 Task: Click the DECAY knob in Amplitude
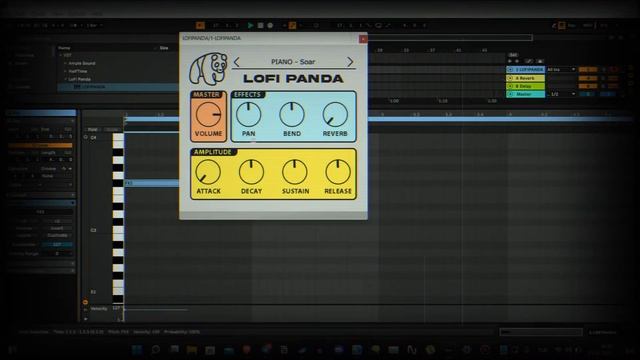[251, 172]
